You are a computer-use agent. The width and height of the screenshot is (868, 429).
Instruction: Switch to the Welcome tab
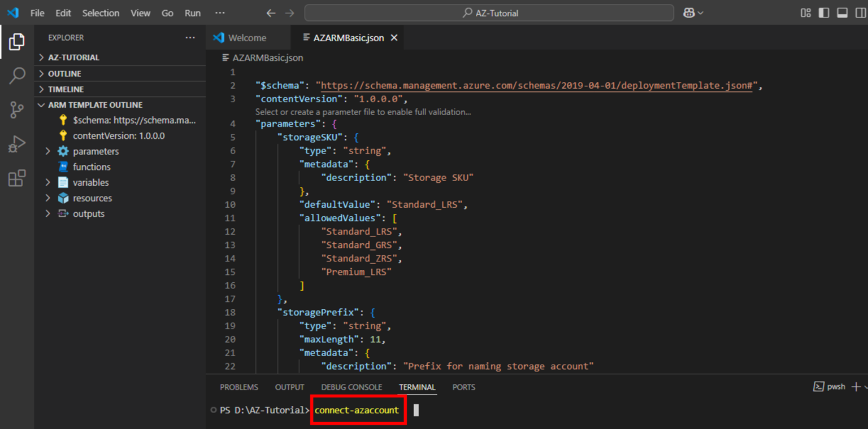[248, 38]
